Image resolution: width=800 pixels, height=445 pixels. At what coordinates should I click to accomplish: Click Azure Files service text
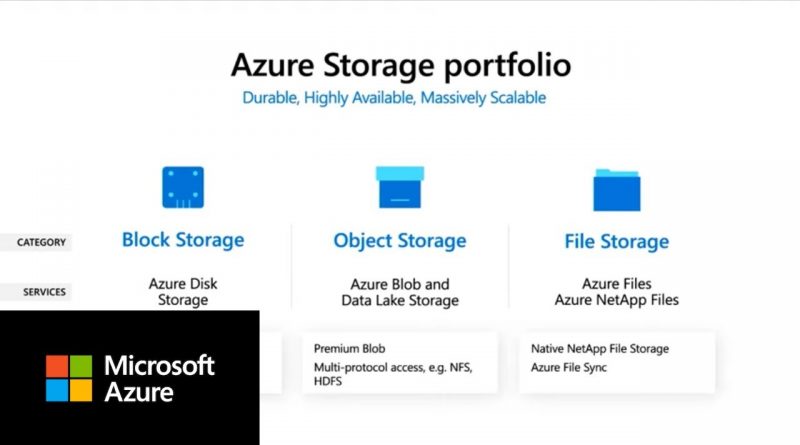[x=616, y=284]
